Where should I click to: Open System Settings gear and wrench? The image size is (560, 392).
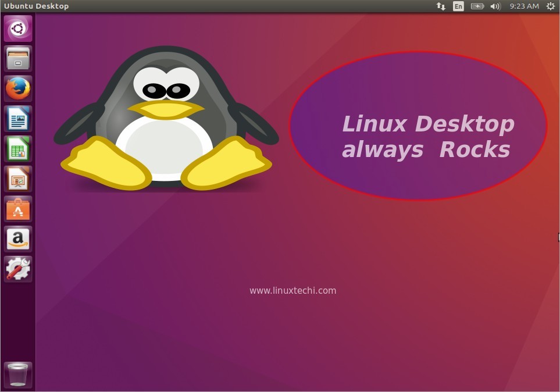18,269
